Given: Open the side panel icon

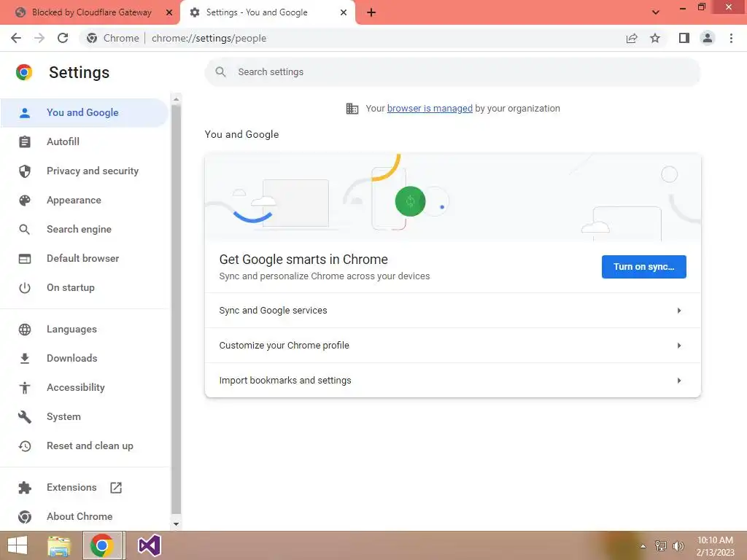Looking at the screenshot, I should pyautogui.click(x=684, y=38).
